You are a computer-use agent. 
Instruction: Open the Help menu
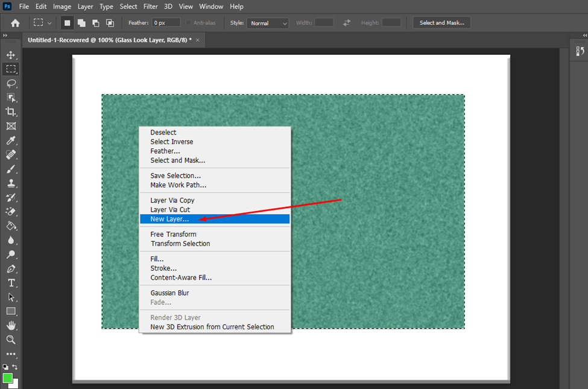(x=236, y=7)
